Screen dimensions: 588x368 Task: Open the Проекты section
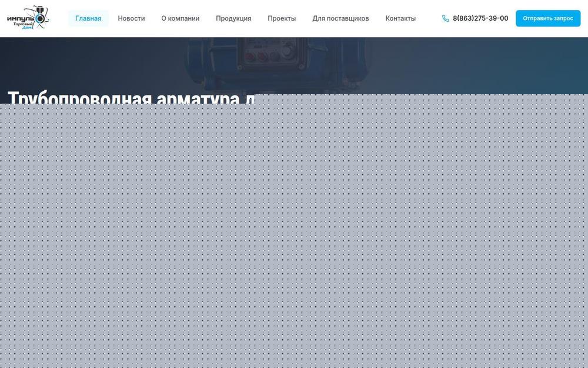pos(282,18)
